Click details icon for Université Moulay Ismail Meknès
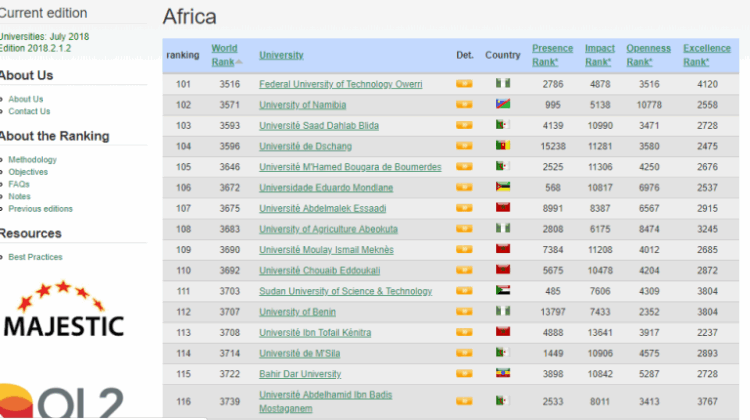The height and width of the screenshot is (420, 750). click(464, 249)
